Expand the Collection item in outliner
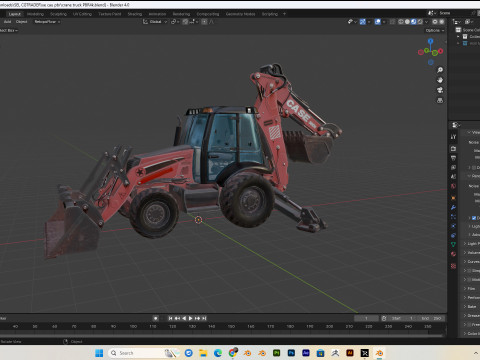Viewport: 480px width, 360px height. tap(458, 37)
